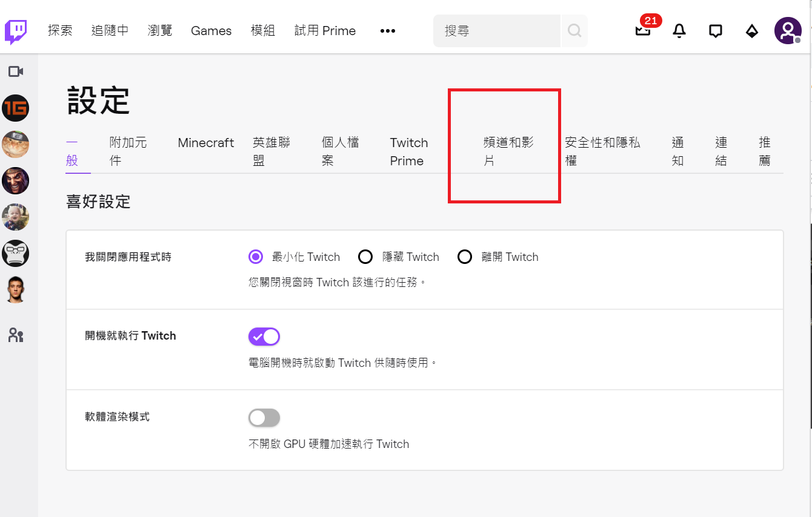Go to 瀏覽 in top navigation
This screenshot has width=812, height=517.
pyautogui.click(x=160, y=31)
